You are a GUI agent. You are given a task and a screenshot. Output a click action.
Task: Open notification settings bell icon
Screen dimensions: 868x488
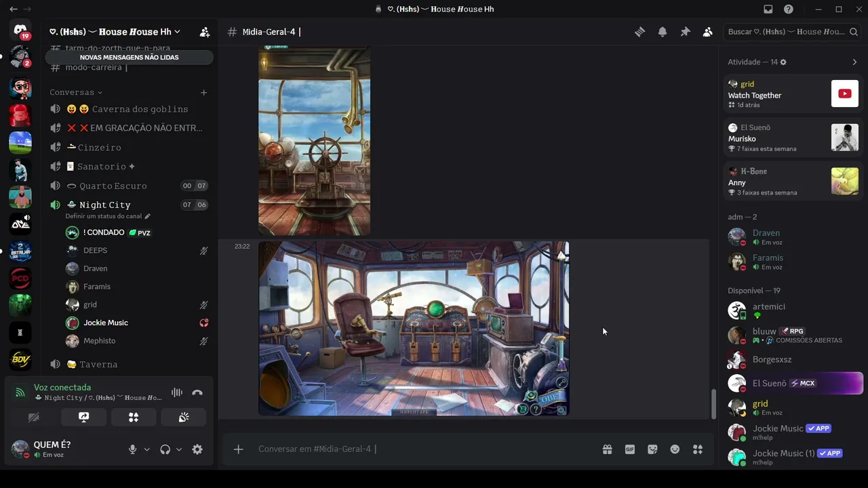[663, 32]
